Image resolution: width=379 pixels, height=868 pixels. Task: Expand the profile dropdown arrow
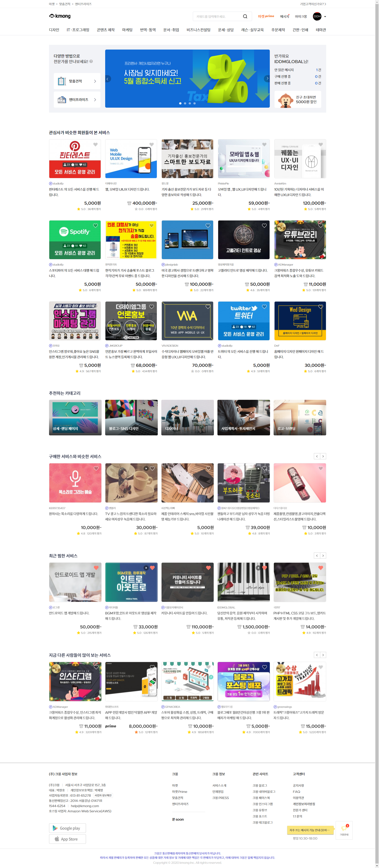[x=325, y=17]
